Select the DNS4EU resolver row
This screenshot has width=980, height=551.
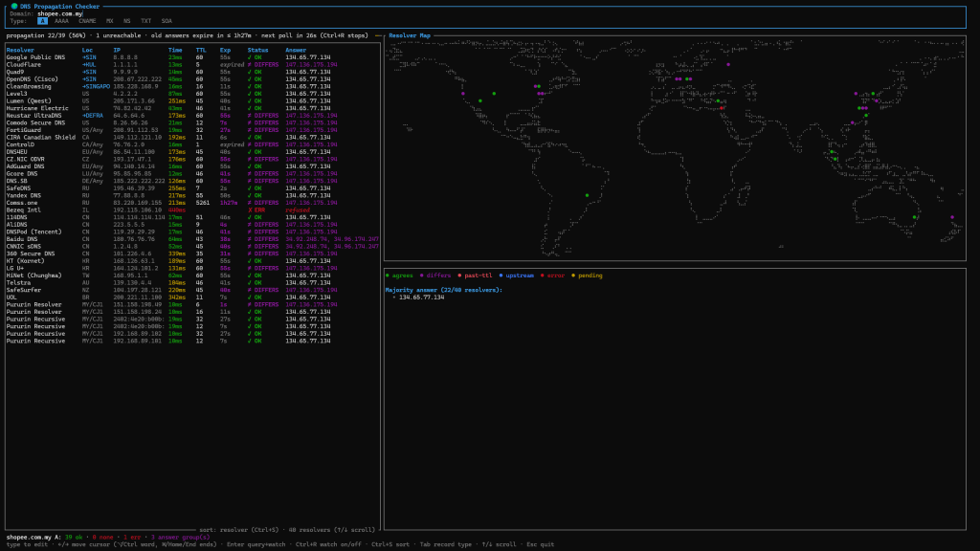tap(192, 152)
